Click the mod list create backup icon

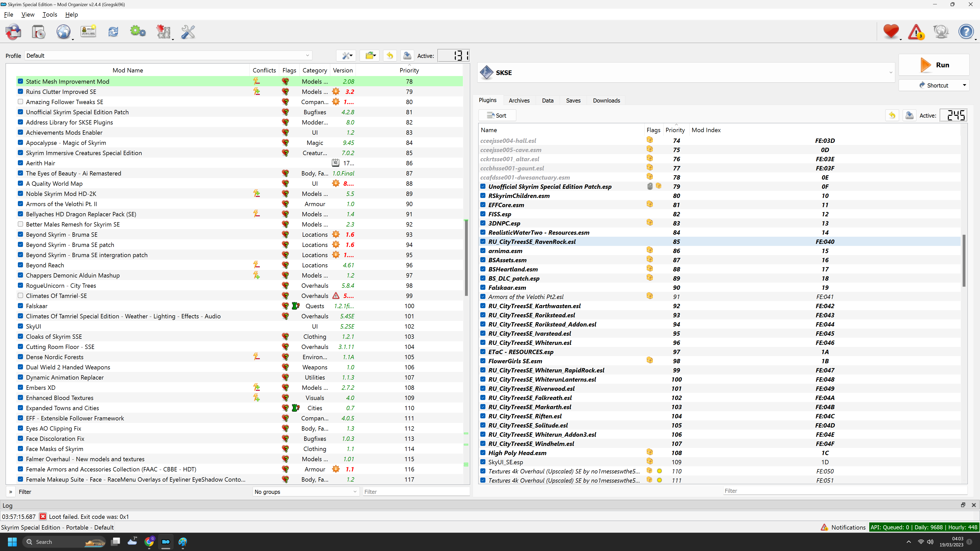(407, 56)
